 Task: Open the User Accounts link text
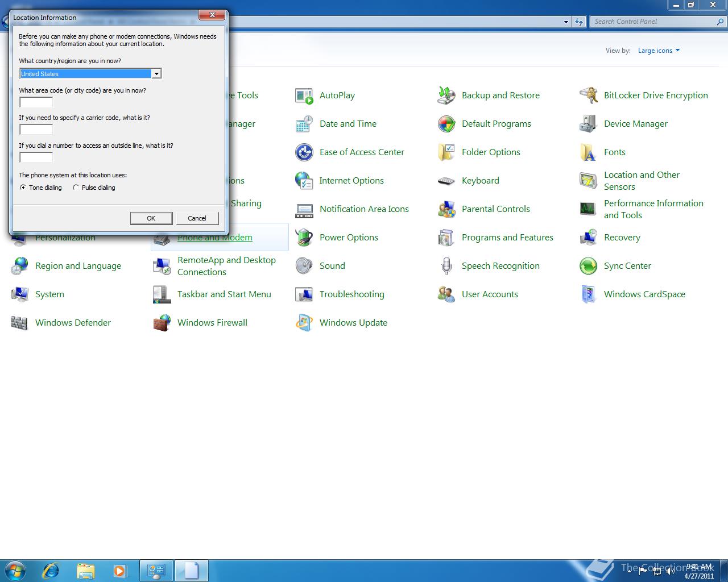coord(490,294)
